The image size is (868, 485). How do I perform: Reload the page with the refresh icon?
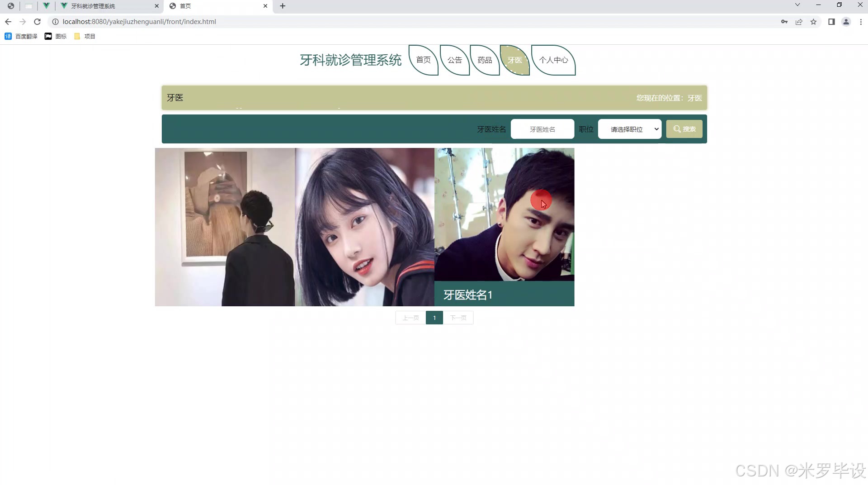[x=38, y=22]
